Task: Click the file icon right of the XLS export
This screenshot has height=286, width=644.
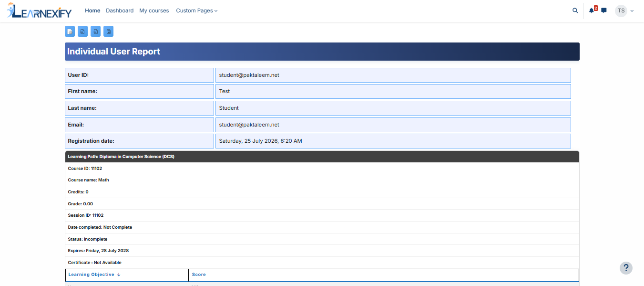Action: [108, 32]
